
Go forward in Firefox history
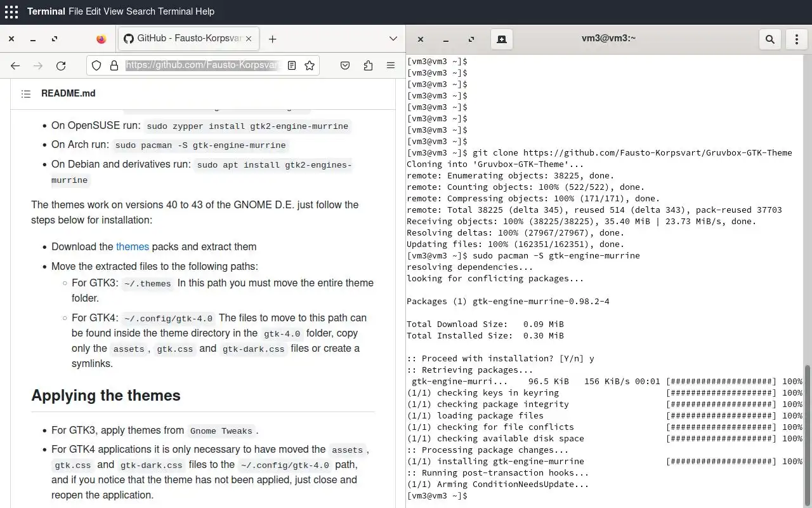[x=38, y=65]
